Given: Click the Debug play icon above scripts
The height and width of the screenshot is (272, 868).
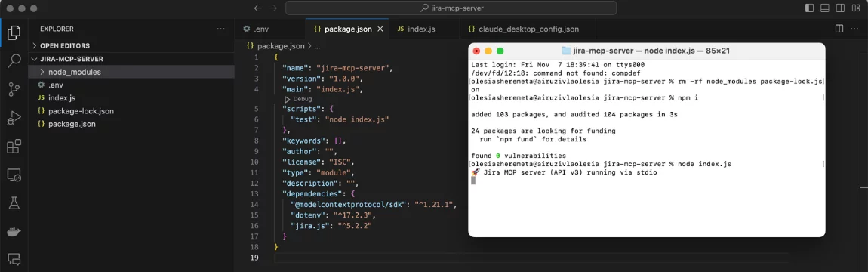Looking at the screenshot, I should click(x=288, y=99).
